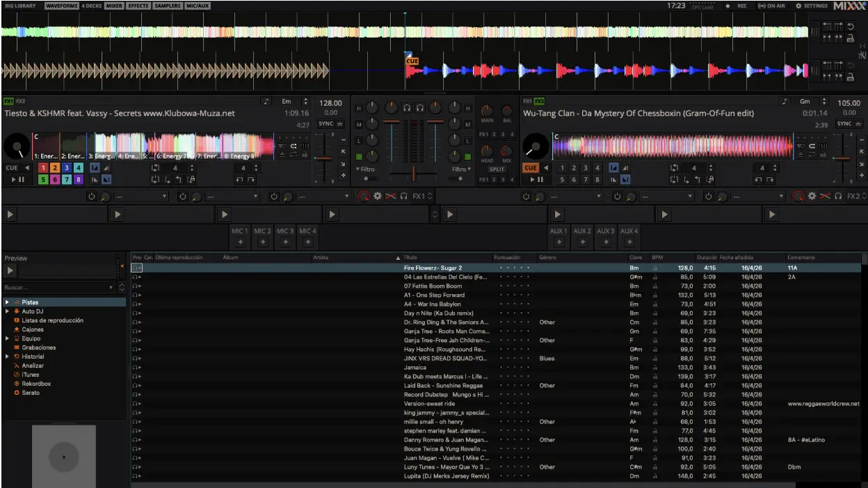Sort library by Título column
The width and height of the screenshot is (868, 488).
point(447,257)
